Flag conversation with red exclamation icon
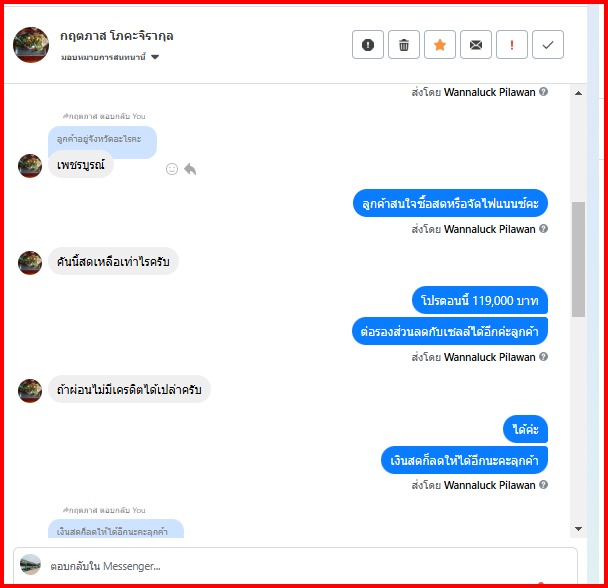The image size is (608, 588). click(x=512, y=45)
